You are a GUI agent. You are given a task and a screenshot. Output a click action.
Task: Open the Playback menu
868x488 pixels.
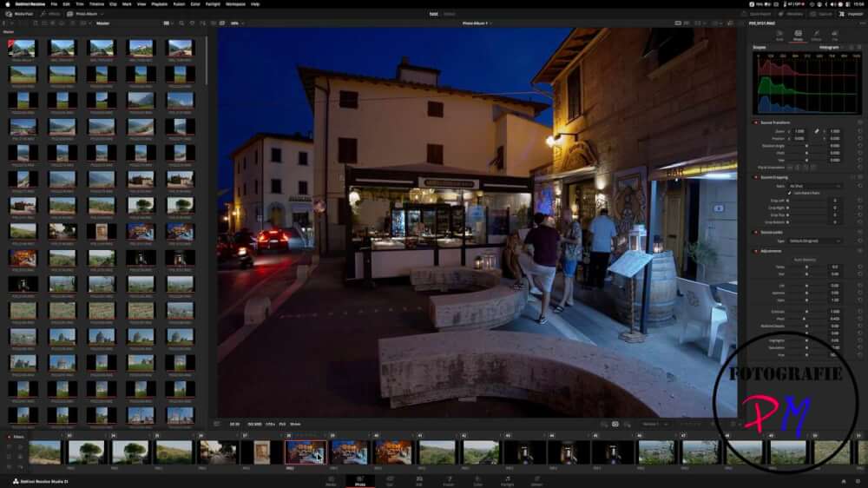(160, 3)
